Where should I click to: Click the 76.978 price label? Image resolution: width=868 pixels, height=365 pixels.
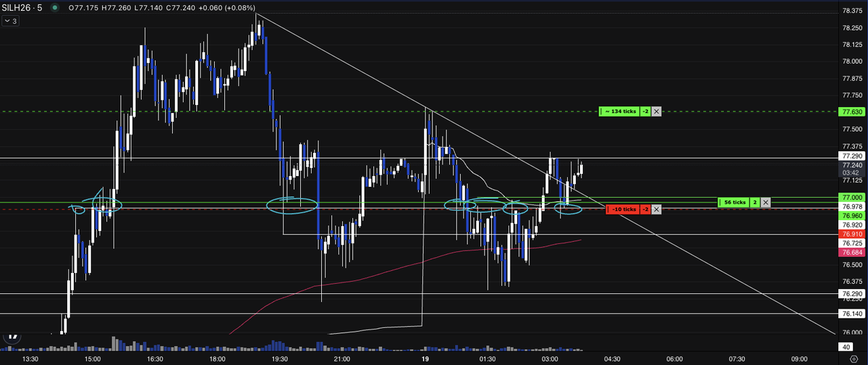point(851,206)
